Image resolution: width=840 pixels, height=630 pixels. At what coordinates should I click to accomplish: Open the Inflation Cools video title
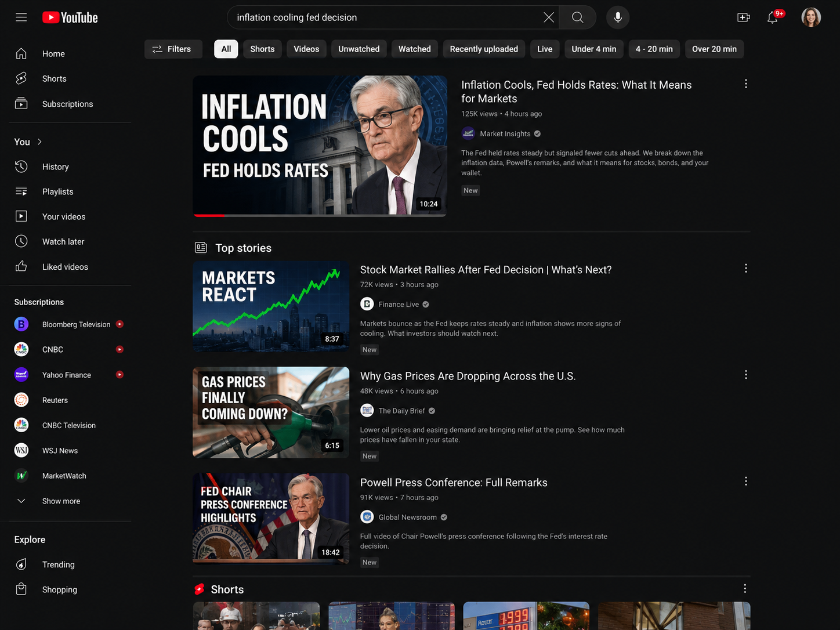pyautogui.click(x=576, y=92)
